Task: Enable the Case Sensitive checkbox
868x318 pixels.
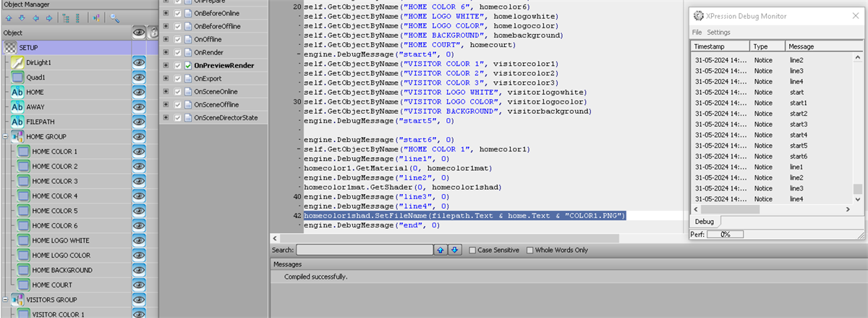Action: (473, 250)
